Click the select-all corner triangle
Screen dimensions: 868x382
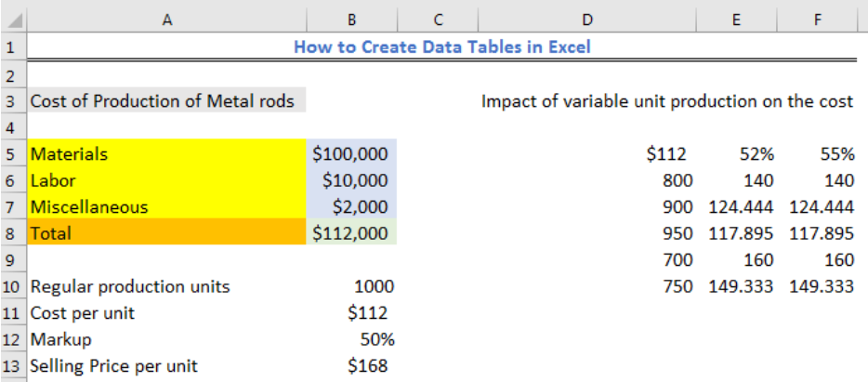13,20
